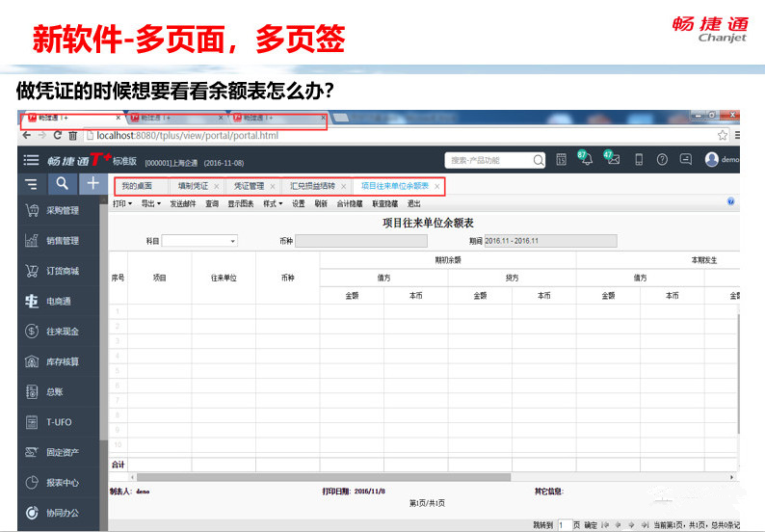The height and width of the screenshot is (532, 765).
Task: Go to next page arrow in pager
Action: (632, 525)
